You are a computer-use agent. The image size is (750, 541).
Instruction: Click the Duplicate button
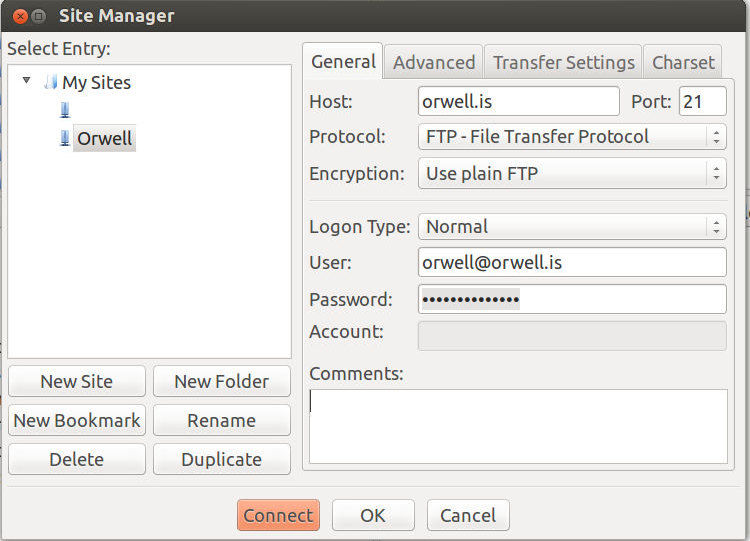(221, 460)
